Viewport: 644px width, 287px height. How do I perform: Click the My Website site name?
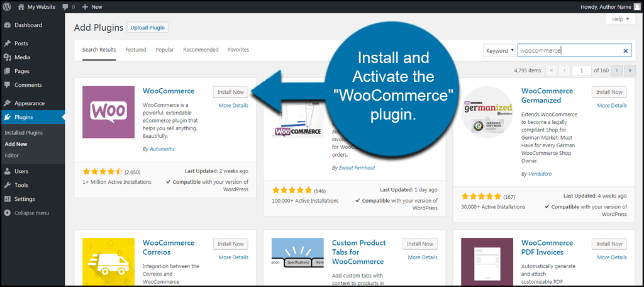click(x=41, y=6)
